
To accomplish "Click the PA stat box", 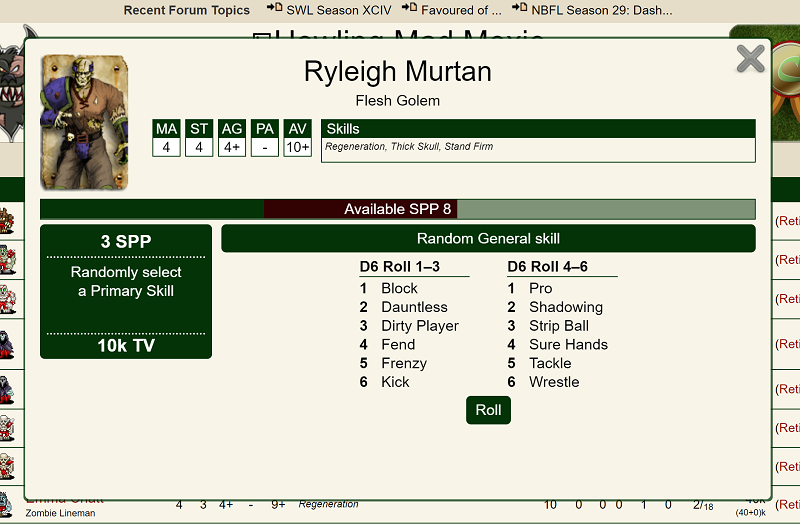I will pyautogui.click(x=265, y=138).
